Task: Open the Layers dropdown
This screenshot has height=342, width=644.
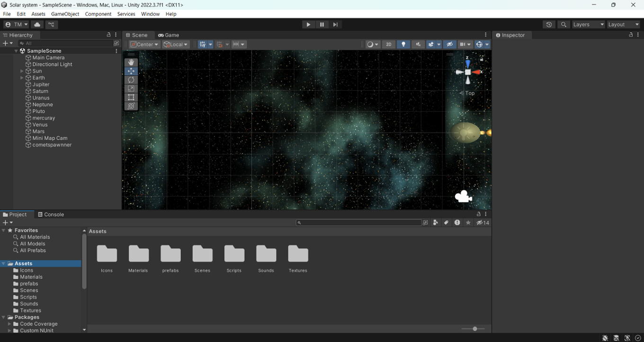Action: [588, 24]
